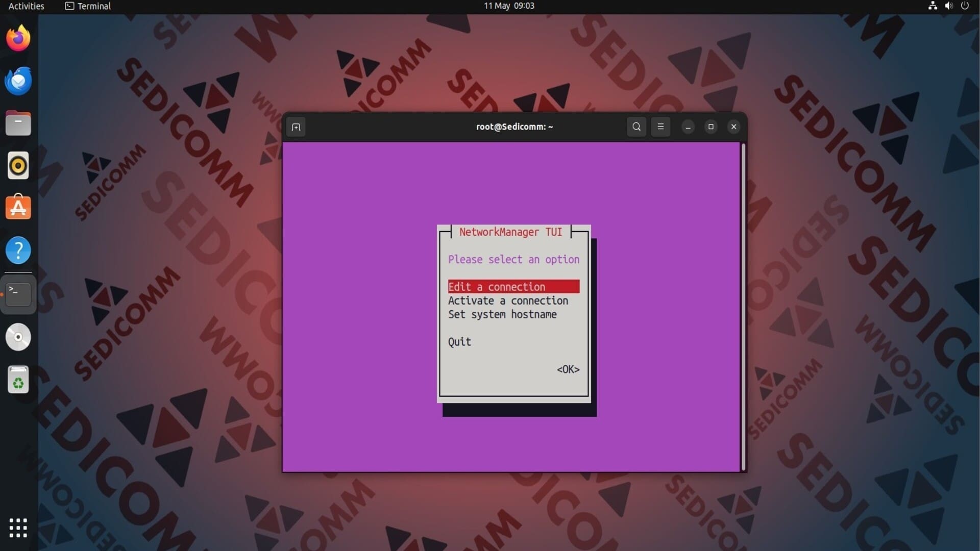The width and height of the screenshot is (980, 551).
Task: Select Set system hostname option
Action: click(x=502, y=314)
